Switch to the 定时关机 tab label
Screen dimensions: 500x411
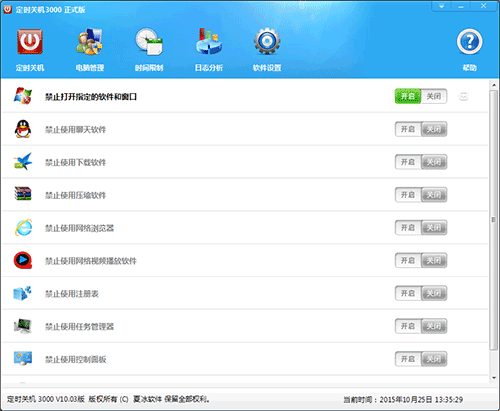(x=30, y=68)
